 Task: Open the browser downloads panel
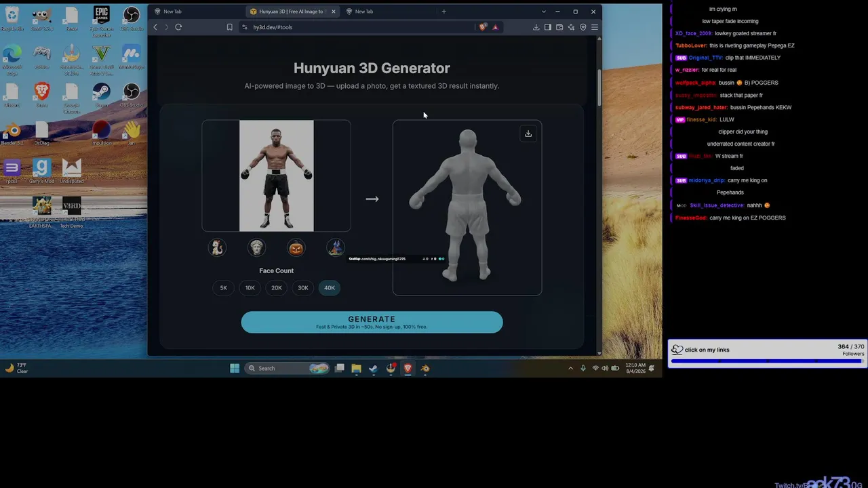pos(536,27)
